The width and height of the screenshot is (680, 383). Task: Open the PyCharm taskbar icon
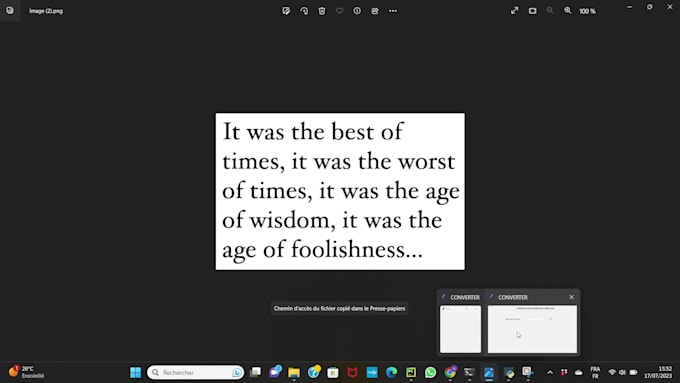click(x=411, y=372)
